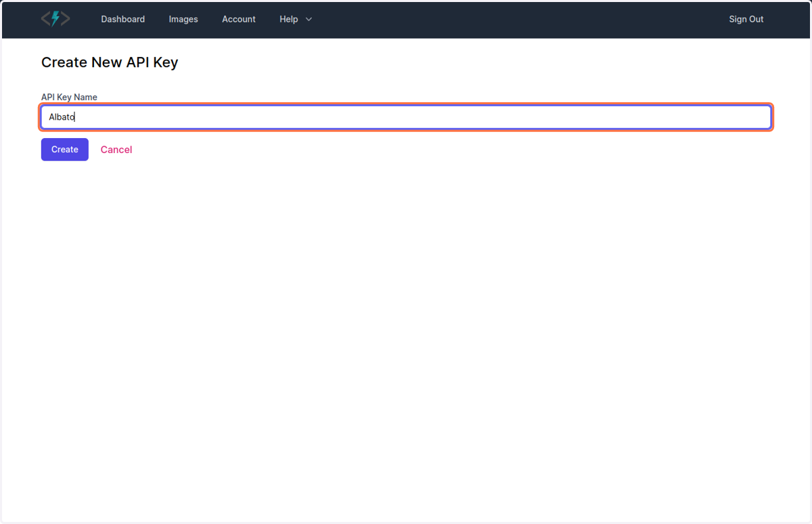The height and width of the screenshot is (524, 812).
Task: Sign Out of the account
Action: point(746,19)
